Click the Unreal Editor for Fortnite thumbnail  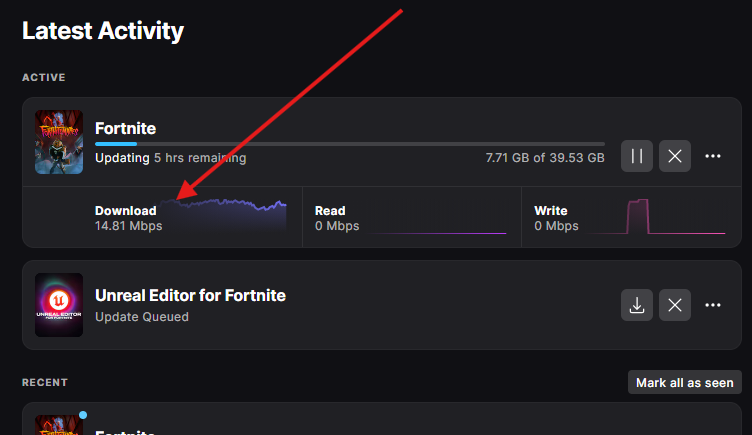pos(59,305)
